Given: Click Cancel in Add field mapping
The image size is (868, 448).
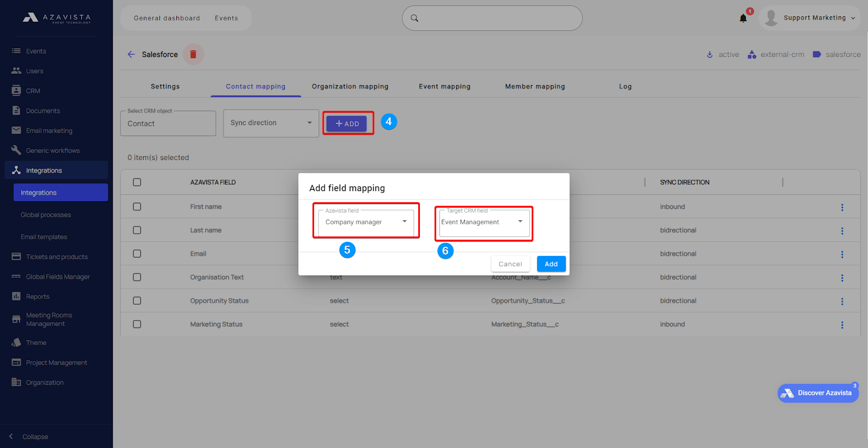Looking at the screenshot, I should point(510,264).
